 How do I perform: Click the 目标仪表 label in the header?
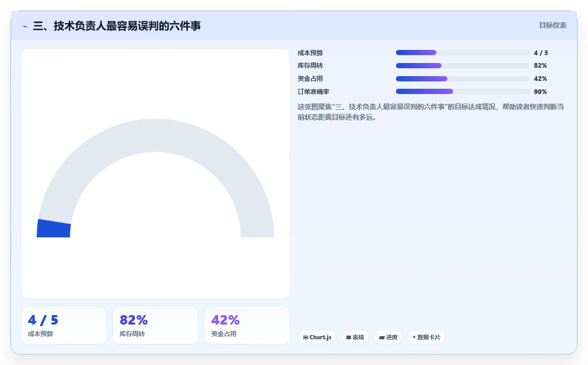pyautogui.click(x=553, y=26)
